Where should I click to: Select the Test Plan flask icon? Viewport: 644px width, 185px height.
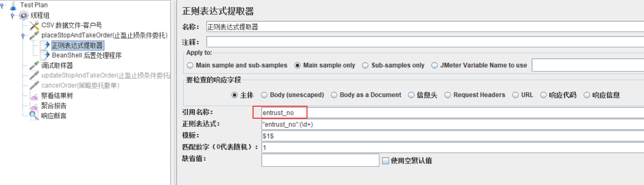[x=13, y=5]
